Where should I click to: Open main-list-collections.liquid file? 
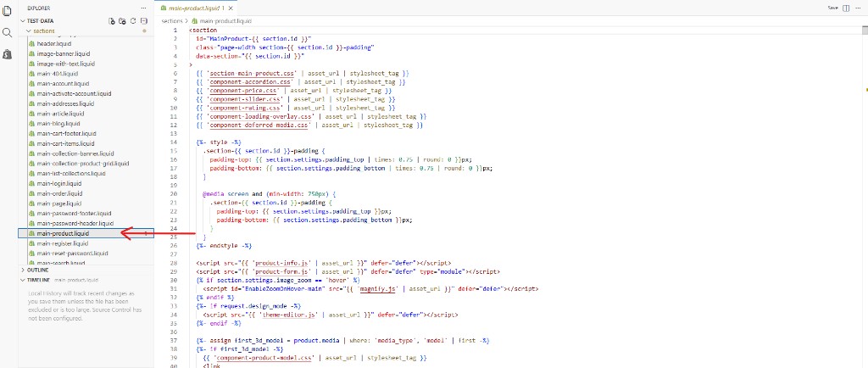(x=71, y=173)
